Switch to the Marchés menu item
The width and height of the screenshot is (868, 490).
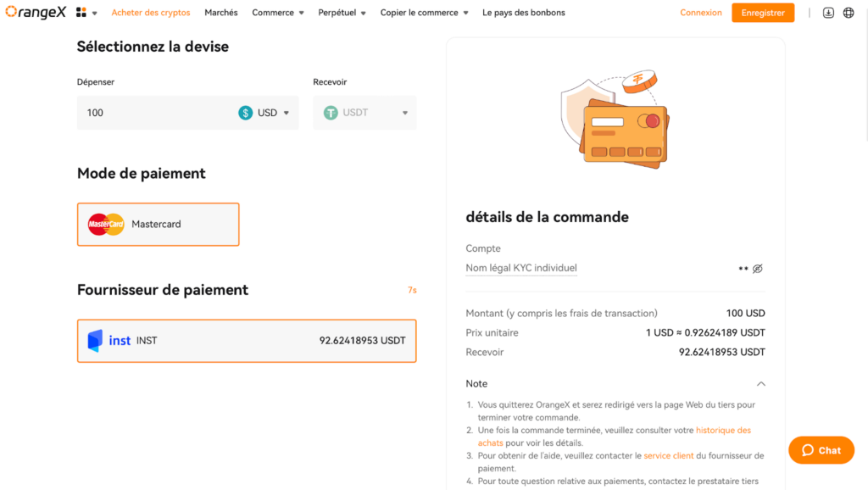coord(220,12)
